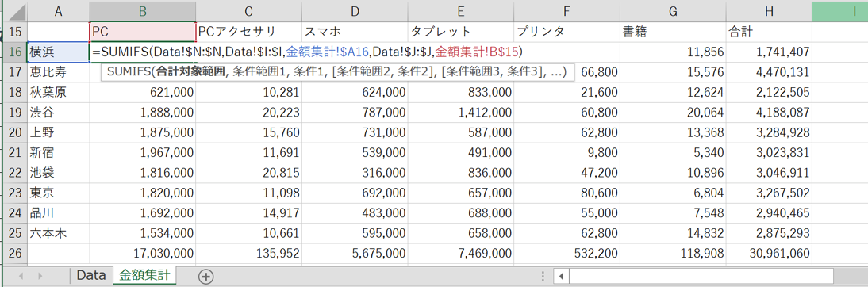Click the cell showing 17,030,000
The height and width of the screenshot is (287, 868).
pyautogui.click(x=142, y=254)
